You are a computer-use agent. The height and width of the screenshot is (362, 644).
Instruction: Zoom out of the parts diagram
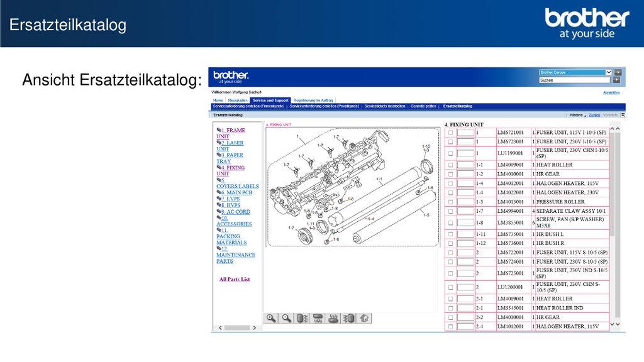click(287, 319)
